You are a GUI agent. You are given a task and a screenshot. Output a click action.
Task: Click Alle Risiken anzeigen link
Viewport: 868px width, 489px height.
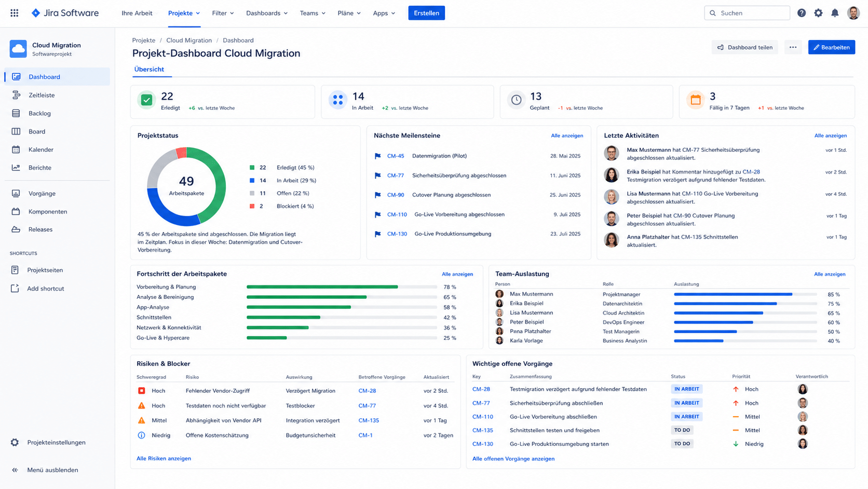click(x=164, y=458)
